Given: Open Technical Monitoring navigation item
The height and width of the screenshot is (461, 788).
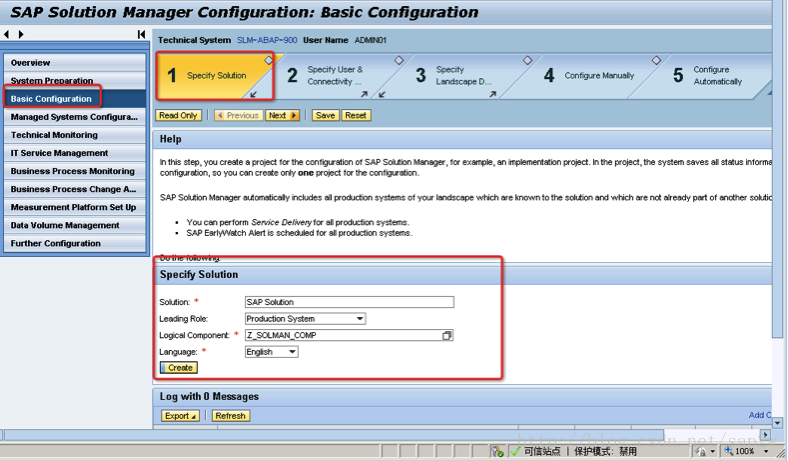Looking at the screenshot, I should [74, 135].
